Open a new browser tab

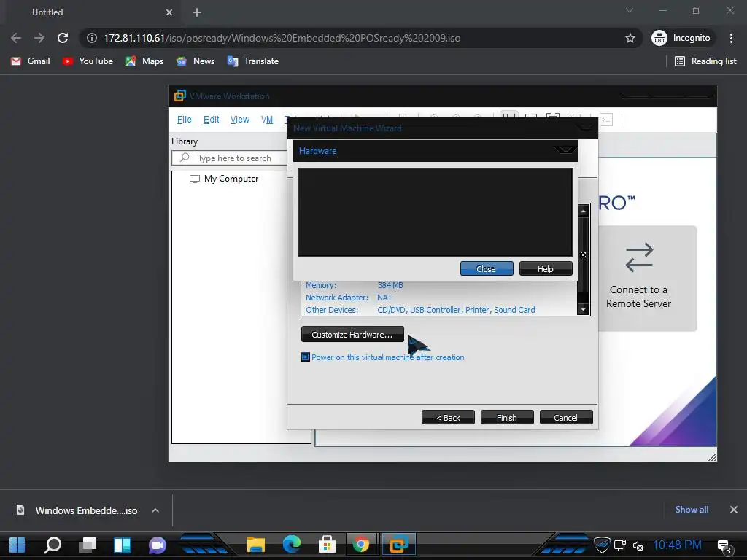click(x=197, y=12)
